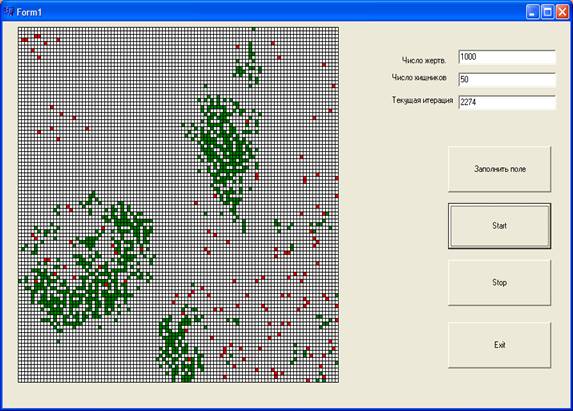Select the "Текущая итерация" field showing 2274

[507, 103]
